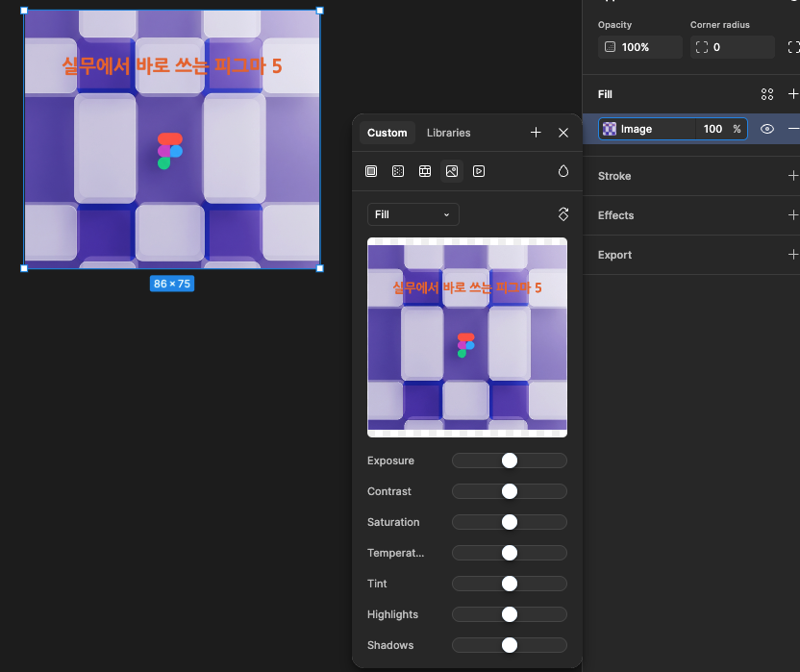Screen dimensions: 800x672
Task: Add a new style with the plus icon
Action: click(536, 133)
